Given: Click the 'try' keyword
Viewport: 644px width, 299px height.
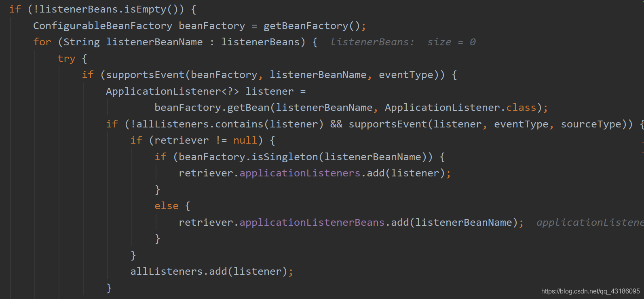Looking at the screenshot, I should pos(66,59).
